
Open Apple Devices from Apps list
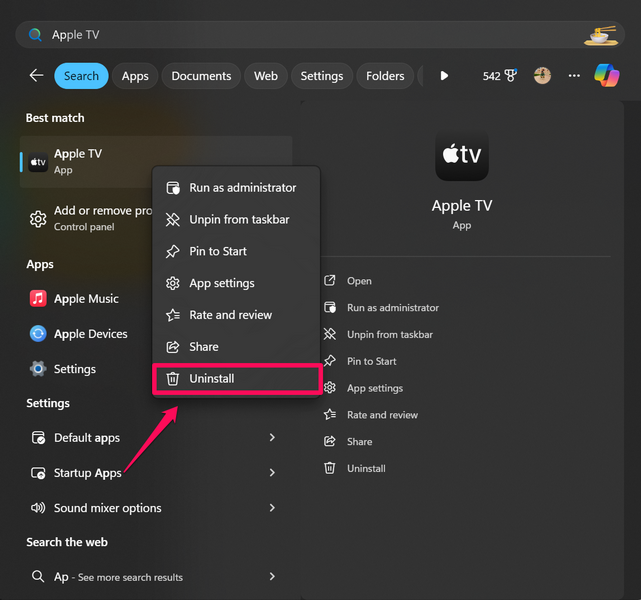(x=90, y=334)
